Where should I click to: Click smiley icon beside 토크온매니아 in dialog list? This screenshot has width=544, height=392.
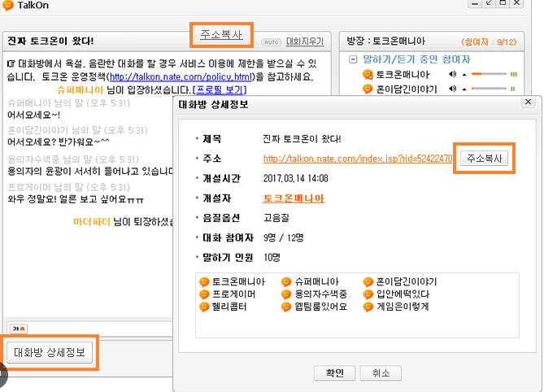coord(204,281)
